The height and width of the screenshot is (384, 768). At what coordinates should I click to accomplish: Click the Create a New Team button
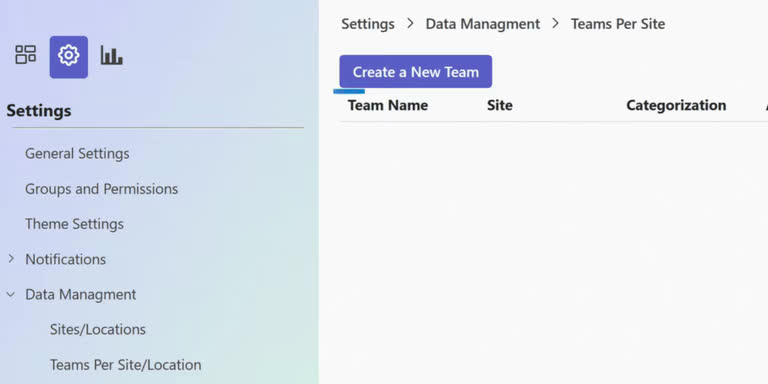(x=416, y=72)
